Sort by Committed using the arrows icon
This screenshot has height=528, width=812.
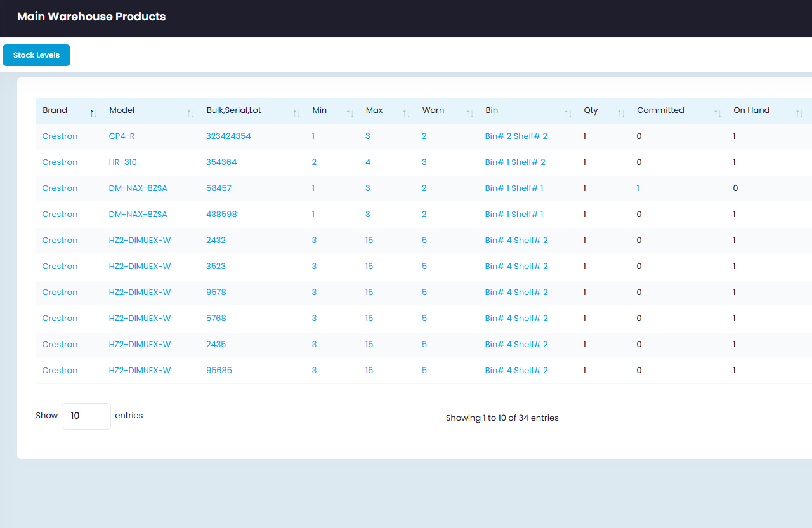717,114
